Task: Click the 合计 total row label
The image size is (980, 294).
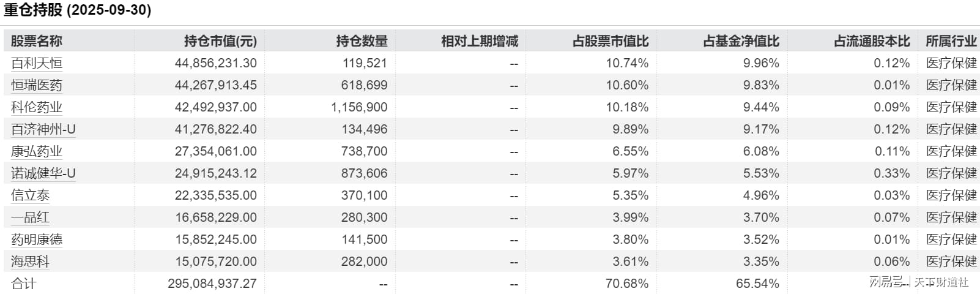Action: pyautogui.click(x=24, y=284)
